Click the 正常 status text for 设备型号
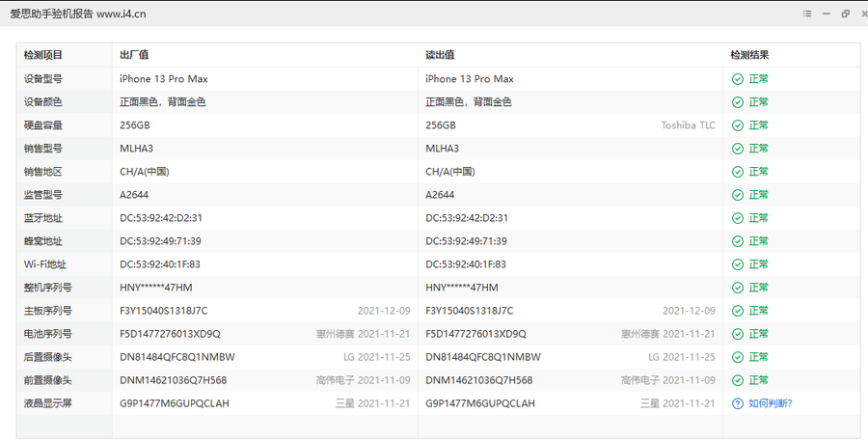Screen dimensions: 868x442 click(758, 79)
